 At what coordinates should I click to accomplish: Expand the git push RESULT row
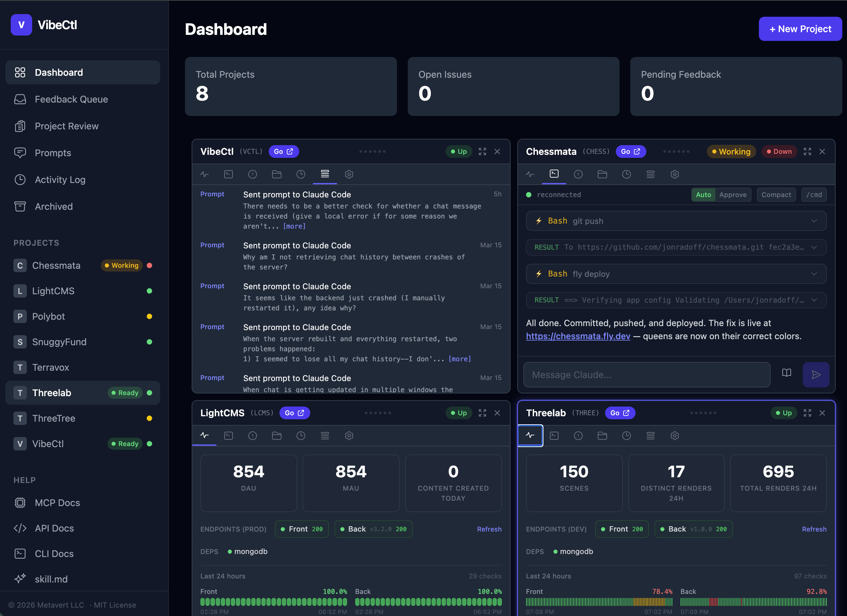[x=815, y=247]
